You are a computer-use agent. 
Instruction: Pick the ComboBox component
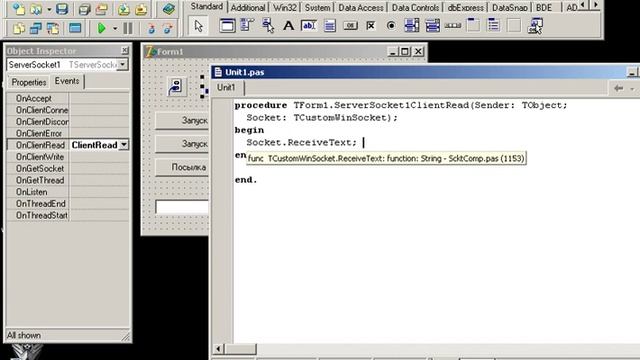point(432,26)
